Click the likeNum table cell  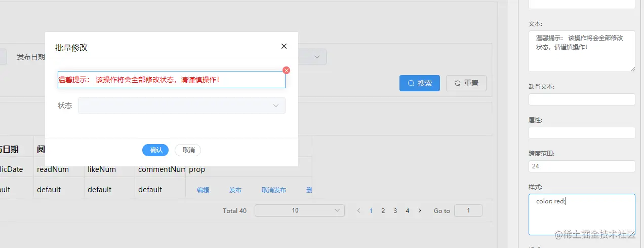109,169
